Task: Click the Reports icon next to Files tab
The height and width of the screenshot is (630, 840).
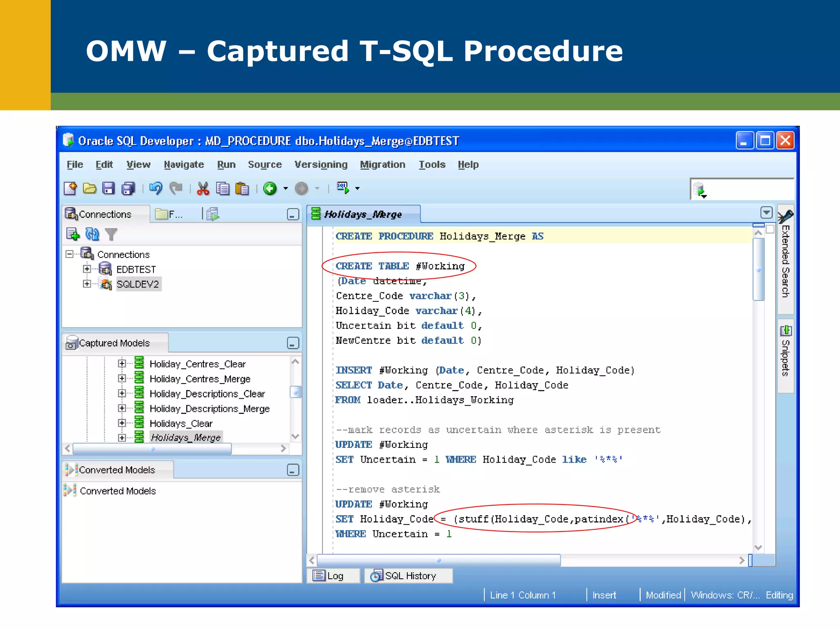Action: click(213, 214)
